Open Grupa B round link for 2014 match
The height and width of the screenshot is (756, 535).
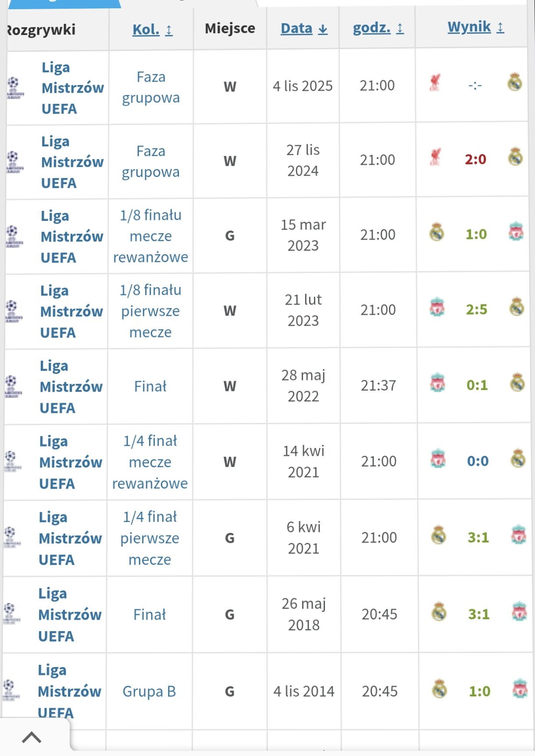click(x=149, y=691)
